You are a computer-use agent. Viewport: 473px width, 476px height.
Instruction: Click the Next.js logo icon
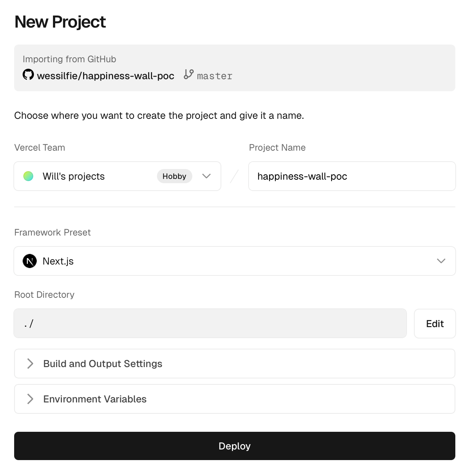coord(30,261)
